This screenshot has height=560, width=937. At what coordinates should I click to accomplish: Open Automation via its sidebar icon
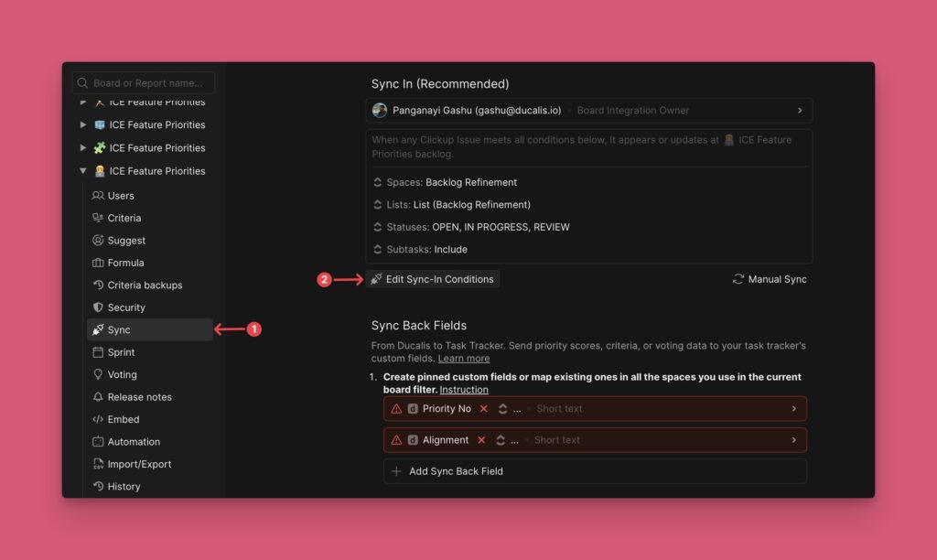(96, 441)
